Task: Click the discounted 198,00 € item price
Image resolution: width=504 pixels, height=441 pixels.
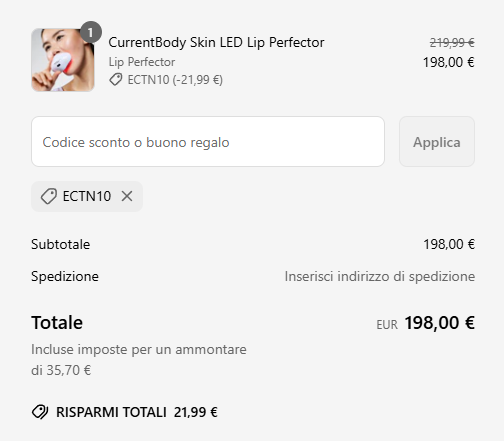Action: pos(449,62)
